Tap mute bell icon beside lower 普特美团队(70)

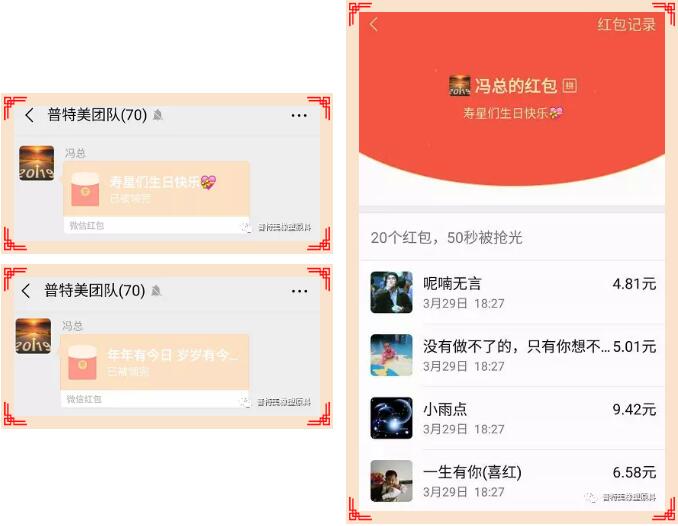click(x=156, y=291)
